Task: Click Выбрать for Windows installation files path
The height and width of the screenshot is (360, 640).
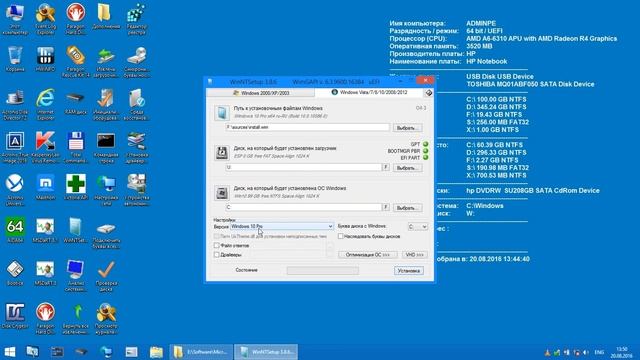Action: pos(407,128)
